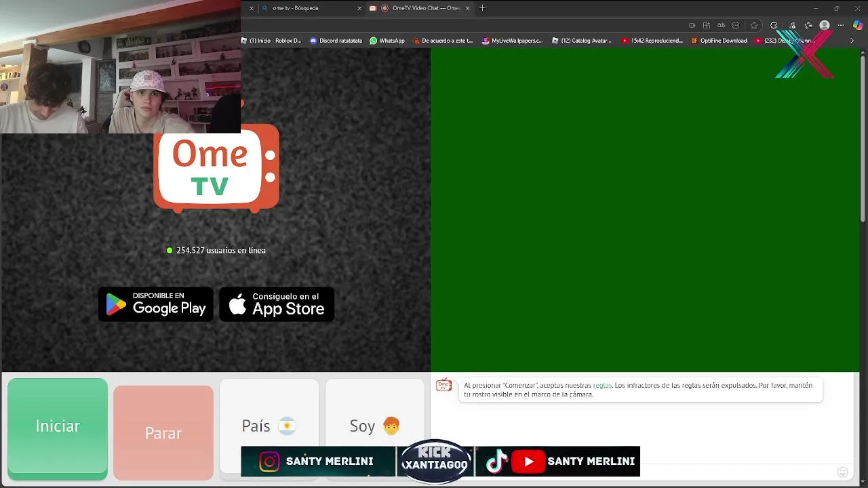Click the Google Play store badge

tap(156, 304)
